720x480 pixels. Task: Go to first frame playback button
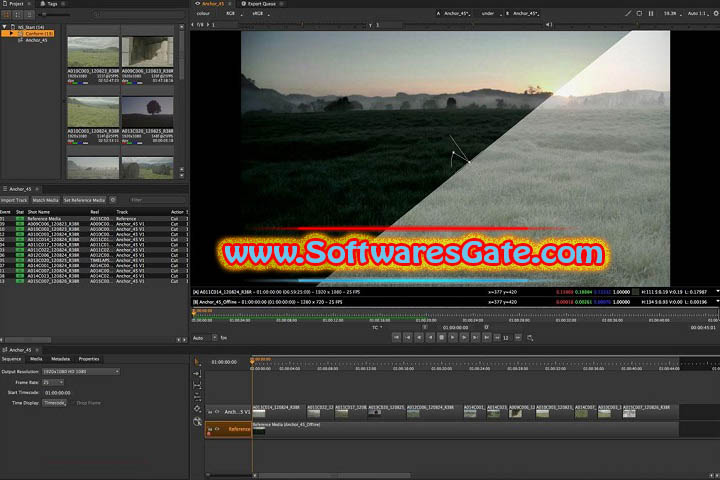click(x=396, y=338)
